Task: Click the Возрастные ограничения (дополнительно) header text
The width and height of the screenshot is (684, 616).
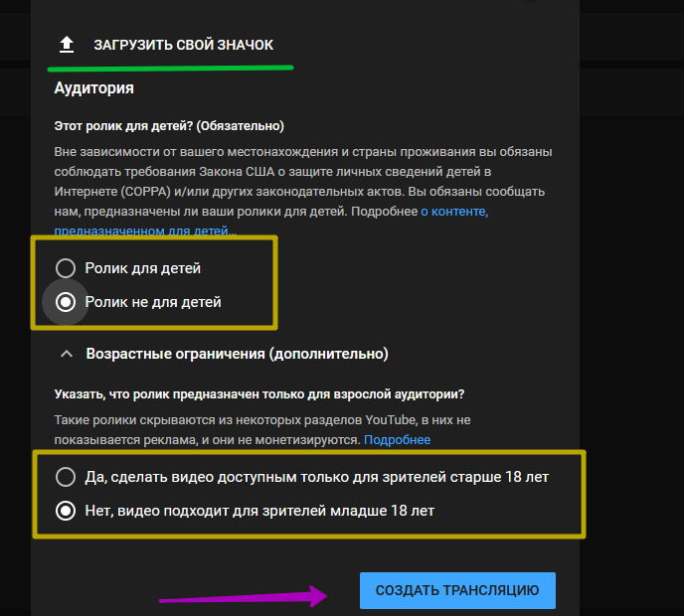Action: pyautogui.click(x=237, y=354)
